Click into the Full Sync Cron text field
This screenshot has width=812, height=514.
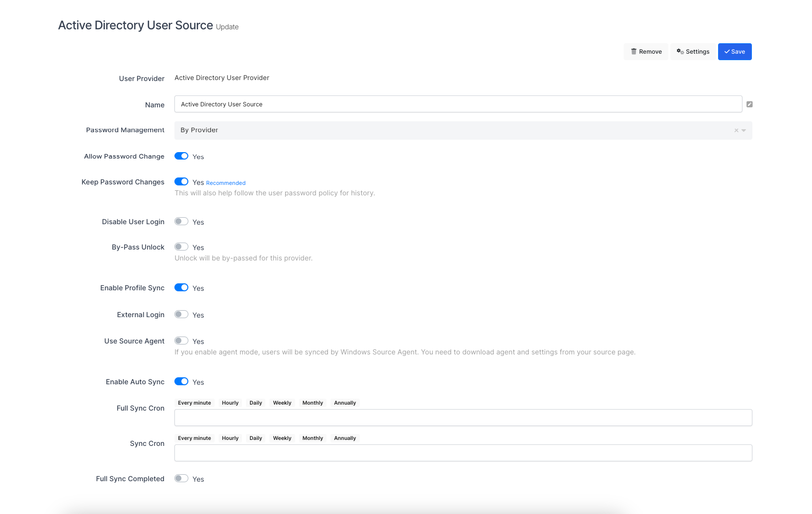pyautogui.click(x=463, y=418)
